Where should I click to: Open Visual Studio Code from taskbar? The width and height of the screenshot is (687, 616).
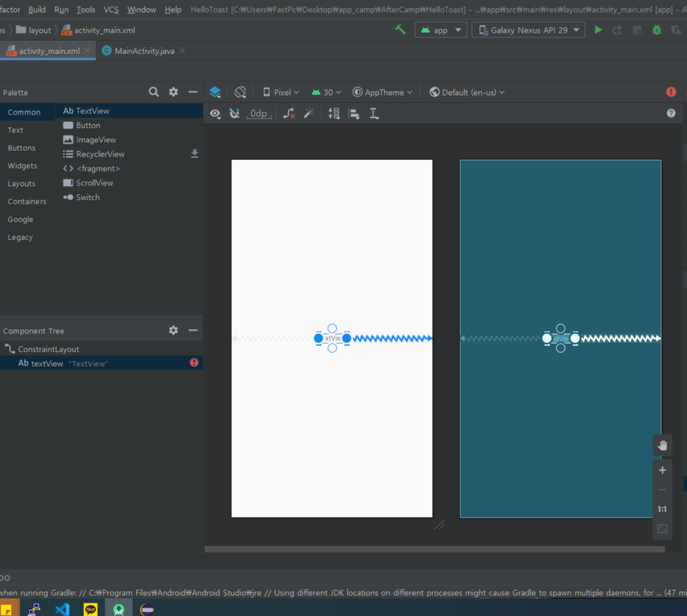click(x=63, y=609)
